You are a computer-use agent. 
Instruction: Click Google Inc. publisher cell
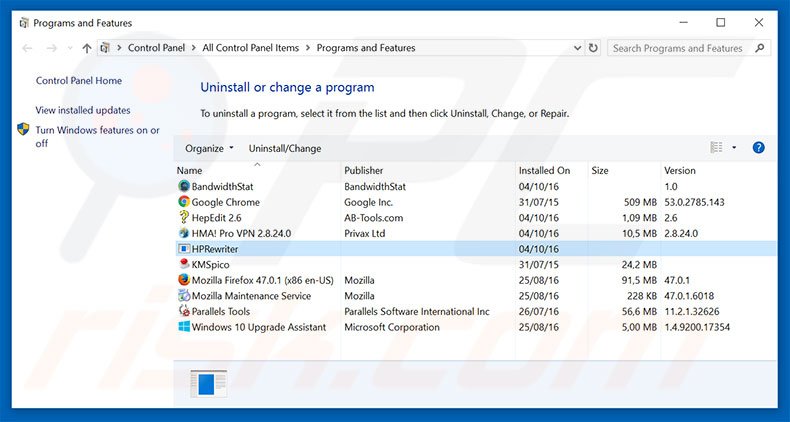[368, 202]
